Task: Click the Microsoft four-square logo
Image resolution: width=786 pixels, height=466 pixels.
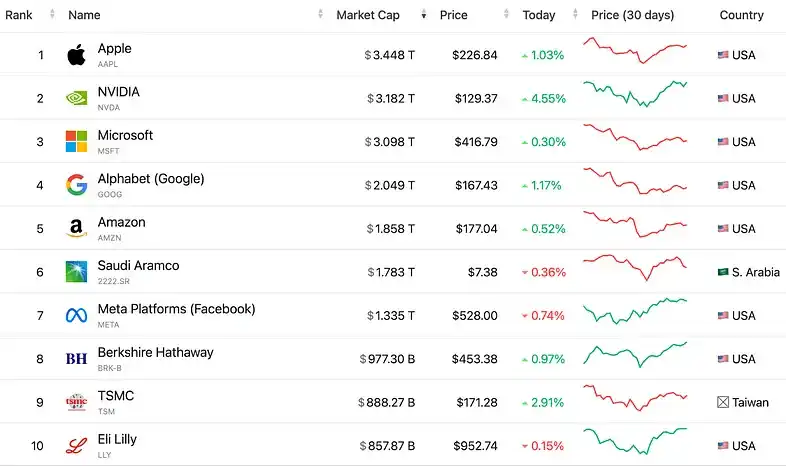Action: (76, 141)
